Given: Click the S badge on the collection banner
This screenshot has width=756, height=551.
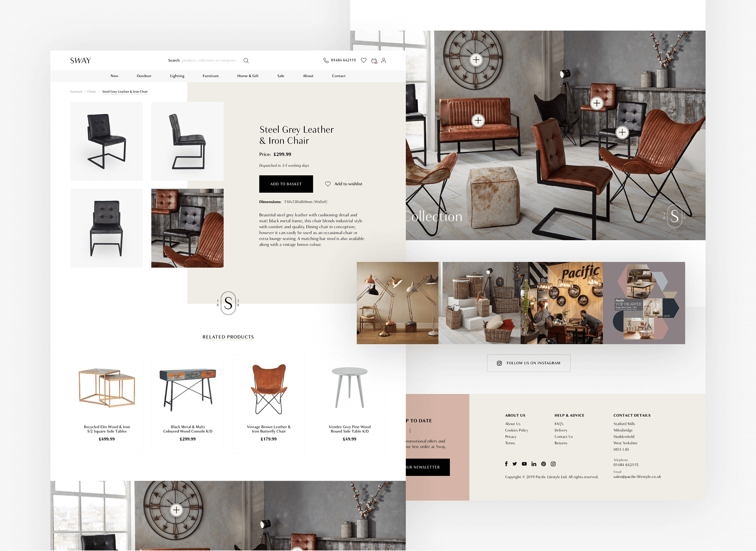Looking at the screenshot, I should (674, 216).
